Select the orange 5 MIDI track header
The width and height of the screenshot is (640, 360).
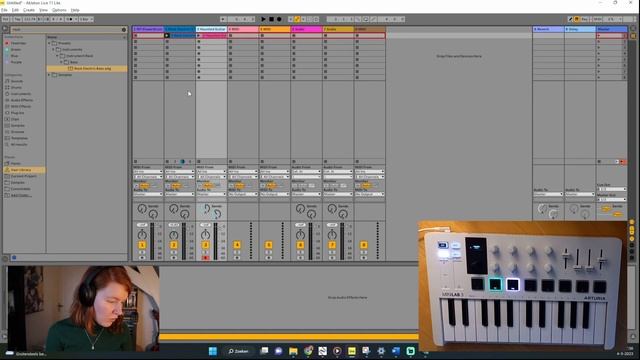(275, 29)
